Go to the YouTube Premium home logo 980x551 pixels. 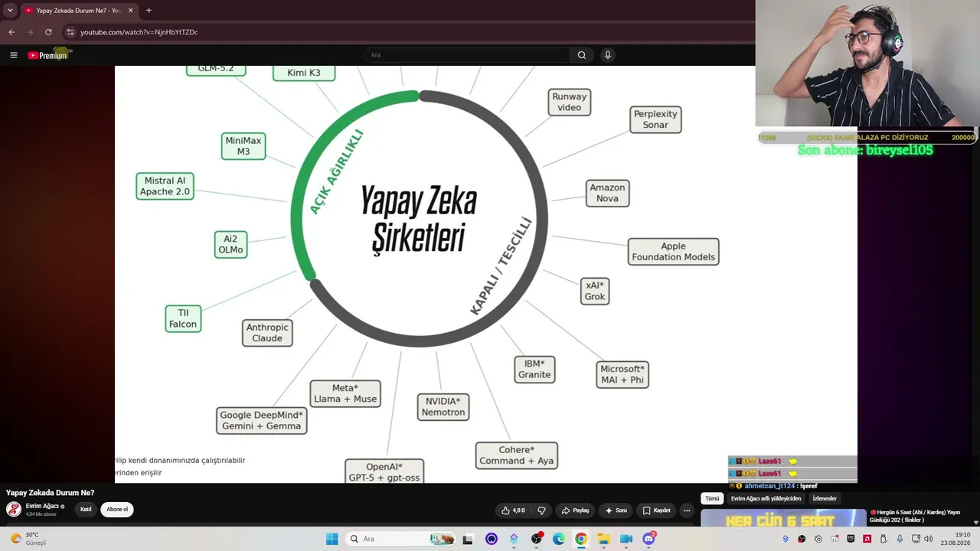coord(48,55)
